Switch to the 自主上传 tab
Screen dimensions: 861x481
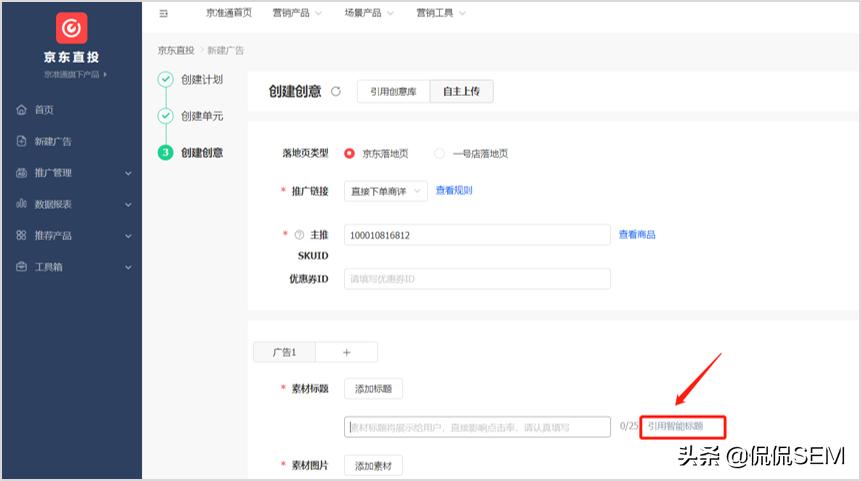pos(461,91)
